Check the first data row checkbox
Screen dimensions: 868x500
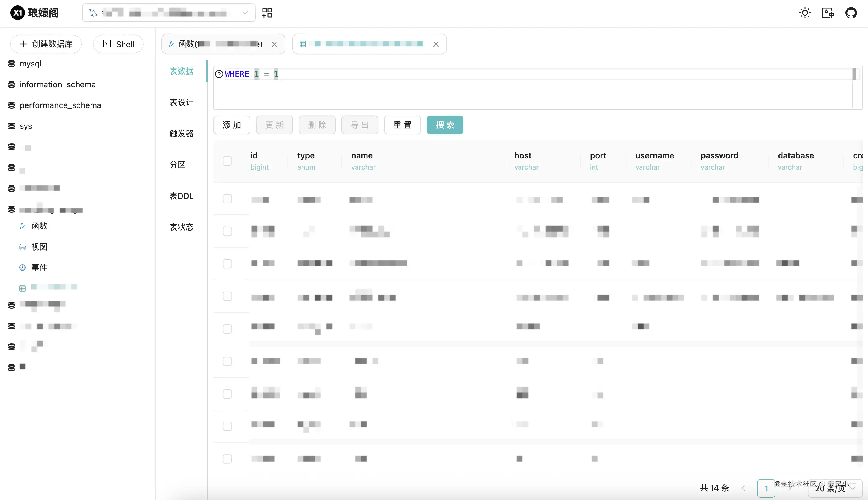click(x=227, y=199)
